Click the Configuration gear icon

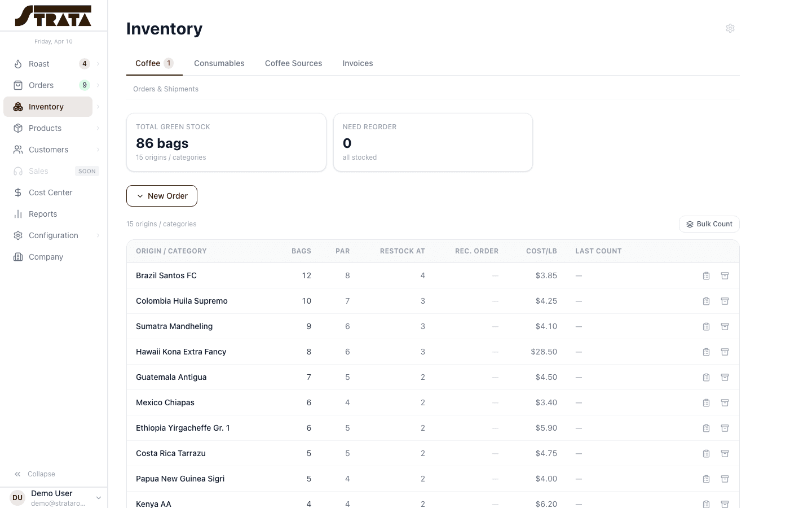pos(18,235)
